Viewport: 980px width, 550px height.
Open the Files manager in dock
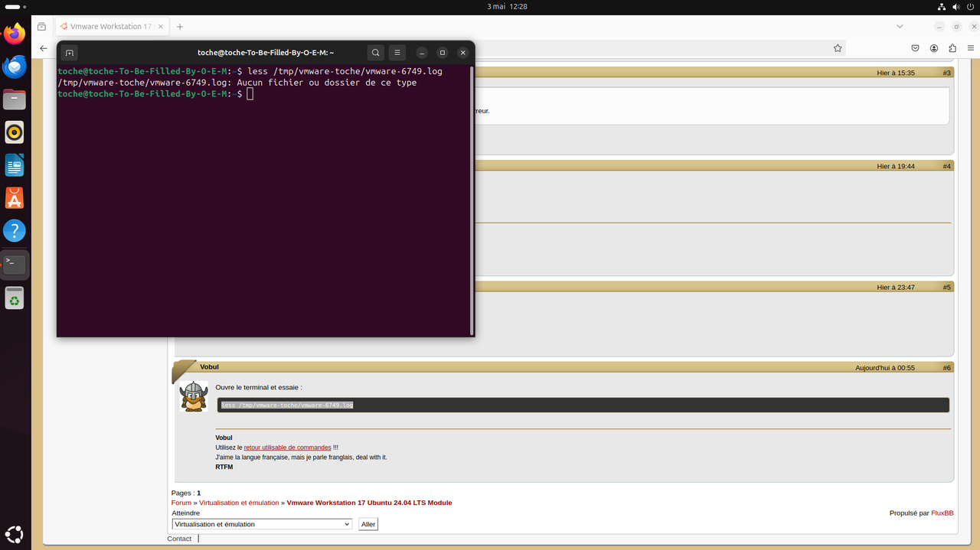coord(15,99)
